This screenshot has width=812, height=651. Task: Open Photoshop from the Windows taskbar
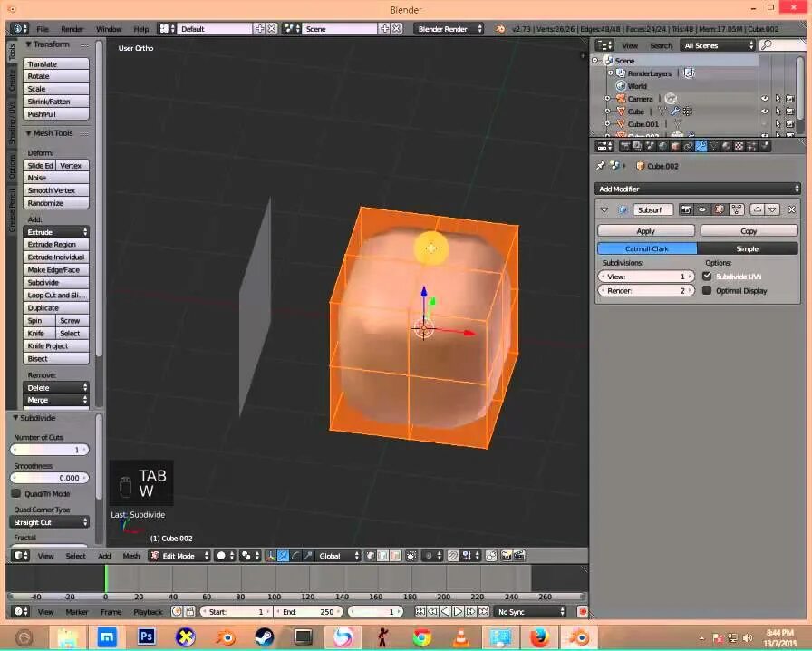(x=146, y=636)
